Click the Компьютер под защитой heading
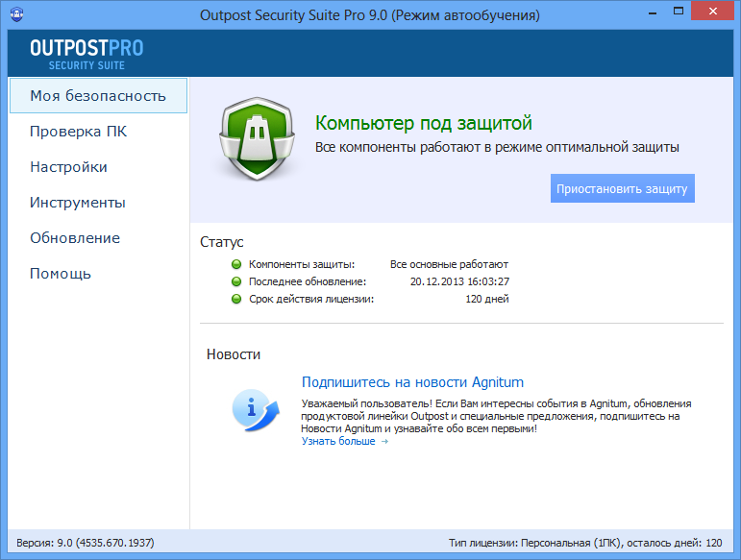This screenshot has height=560, width=741. (424, 123)
